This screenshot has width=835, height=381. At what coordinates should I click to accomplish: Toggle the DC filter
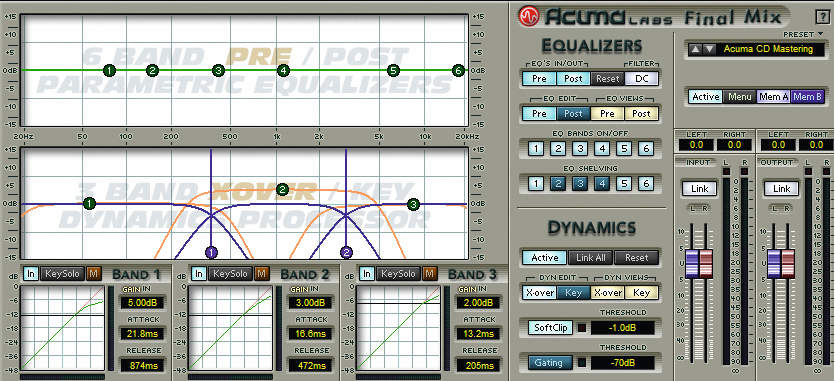coord(642,78)
